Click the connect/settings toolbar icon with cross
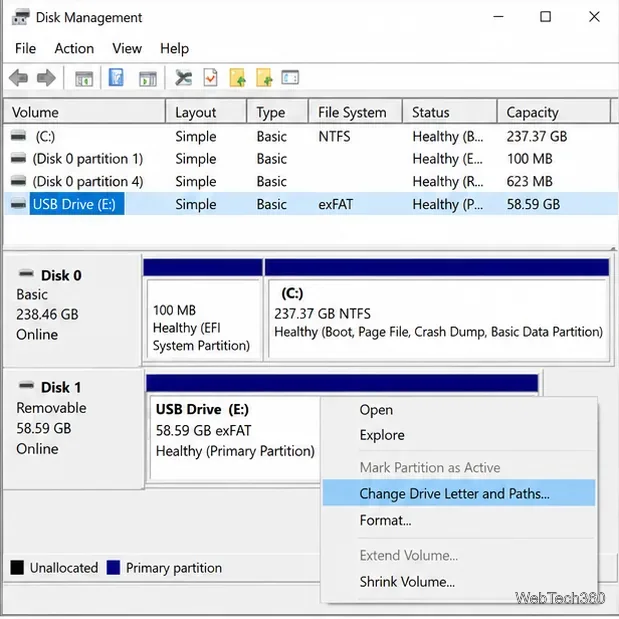The image size is (619, 619). 184,78
